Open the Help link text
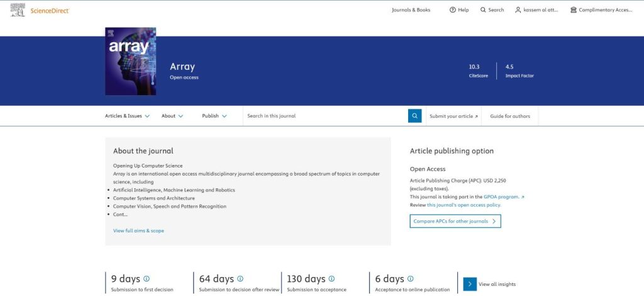644x296 pixels. pos(464,10)
